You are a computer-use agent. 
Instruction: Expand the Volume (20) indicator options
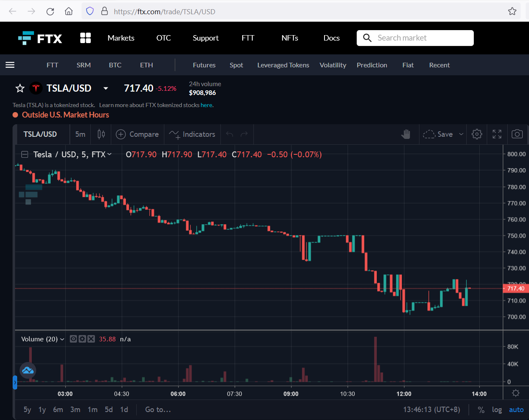click(x=62, y=339)
